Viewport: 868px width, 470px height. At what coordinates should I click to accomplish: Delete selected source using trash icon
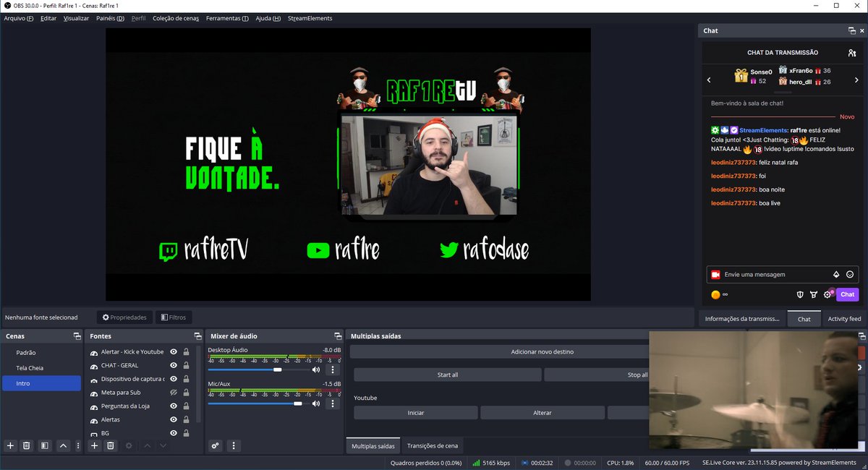[x=111, y=446]
